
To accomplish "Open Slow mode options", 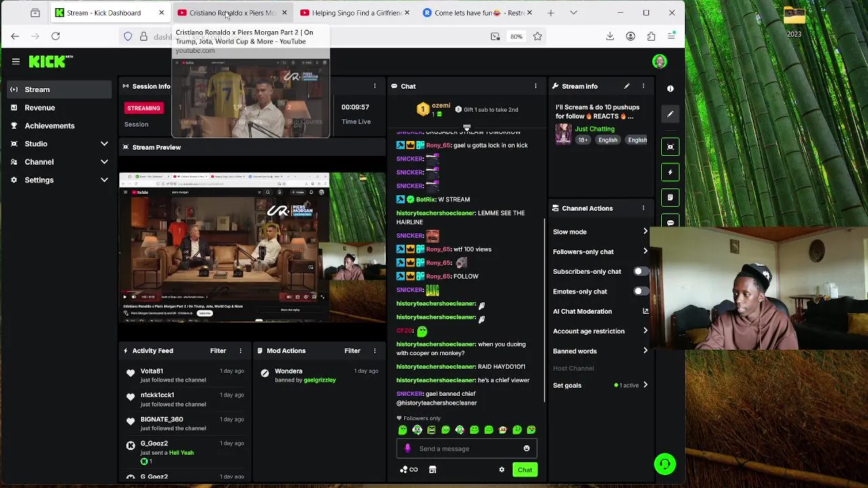I will click(600, 232).
